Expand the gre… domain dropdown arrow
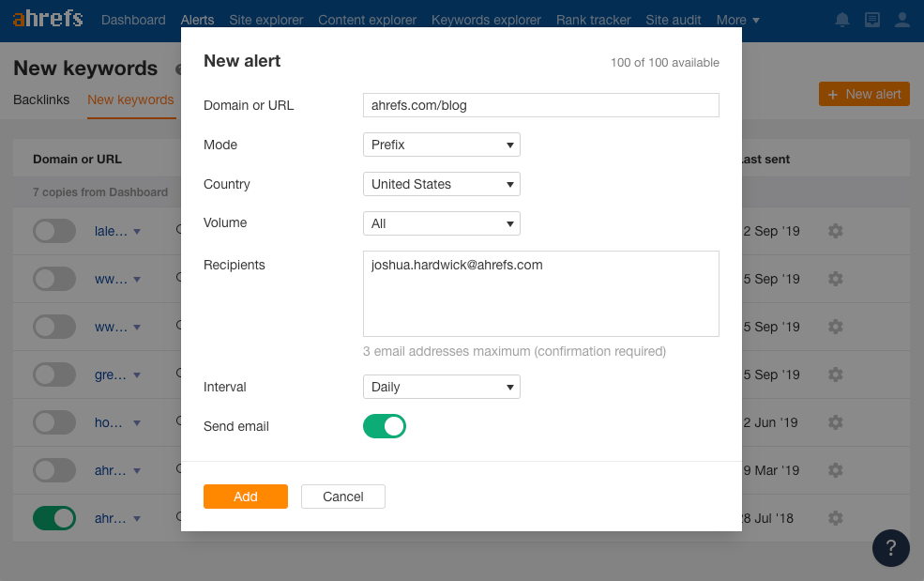Viewport: 924px width, 581px height. pyautogui.click(x=137, y=375)
